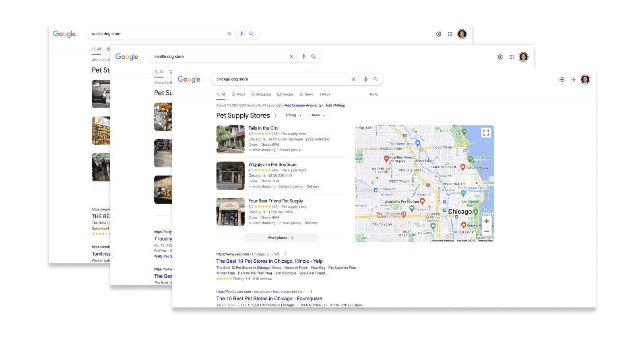Viewport: 644px width, 338px height.
Task: Open the Yelp Best 10 Pet Stores link
Action: click(x=269, y=261)
